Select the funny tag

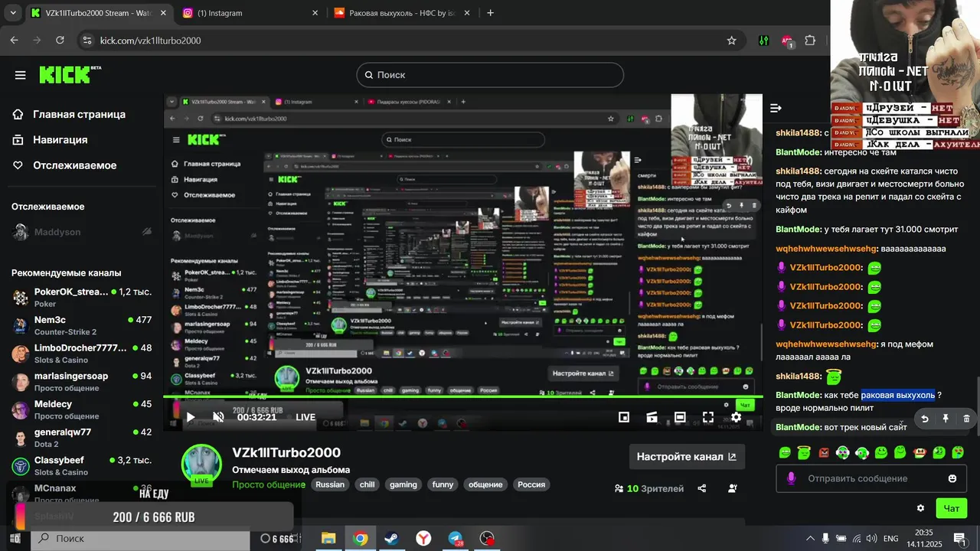coord(443,484)
